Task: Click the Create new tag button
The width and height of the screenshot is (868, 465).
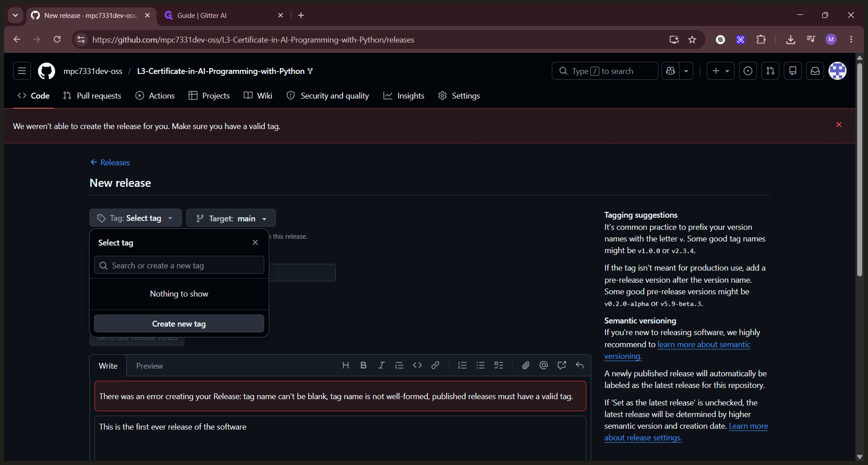Action: [x=179, y=323]
